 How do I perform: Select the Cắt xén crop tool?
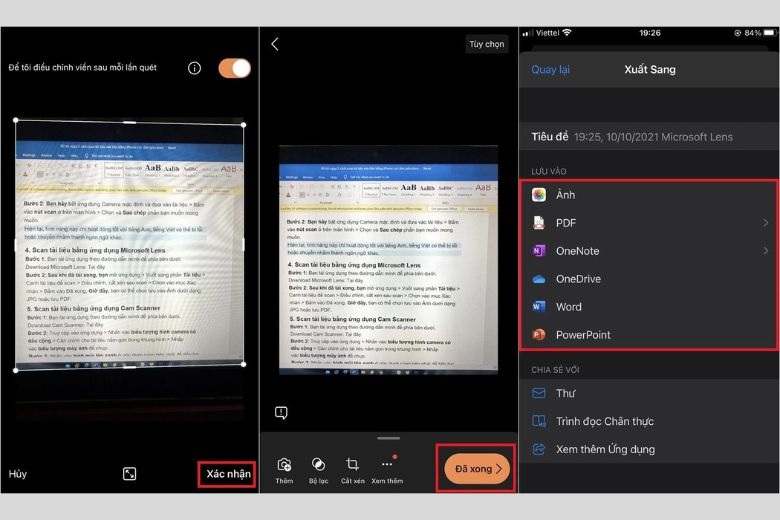[353, 470]
